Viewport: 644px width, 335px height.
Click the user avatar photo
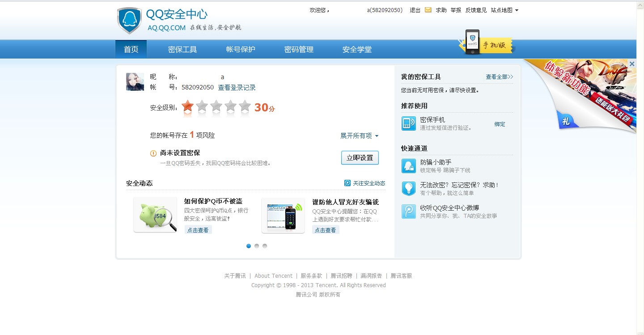(x=135, y=82)
